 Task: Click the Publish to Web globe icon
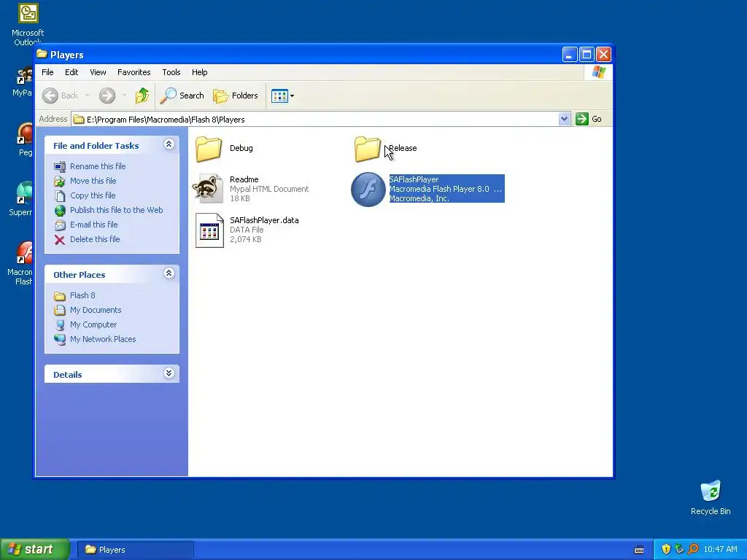[x=60, y=211]
